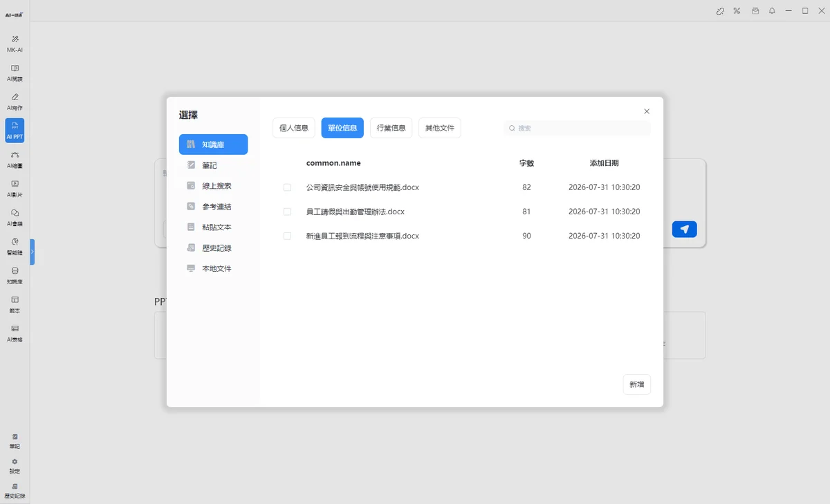Screen dimensions: 830x504
Task: Open AI表格 in the left sidebar
Action: click(15, 334)
